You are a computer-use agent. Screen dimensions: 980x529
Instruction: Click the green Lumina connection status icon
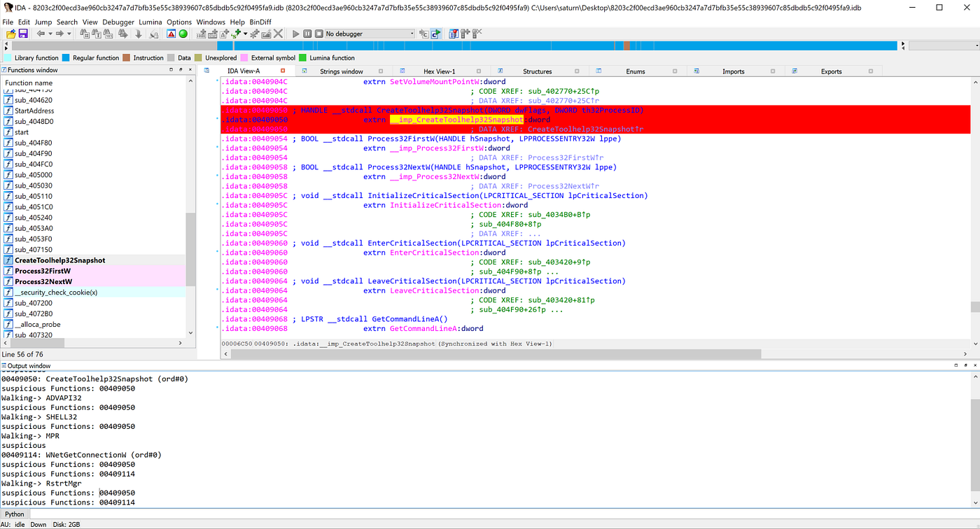(x=183, y=33)
